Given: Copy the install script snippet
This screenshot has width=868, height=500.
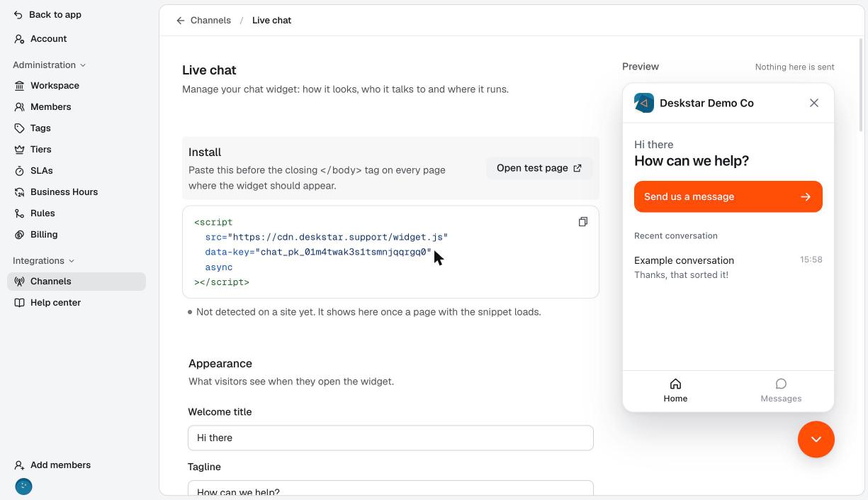Looking at the screenshot, I should (582, 222).
